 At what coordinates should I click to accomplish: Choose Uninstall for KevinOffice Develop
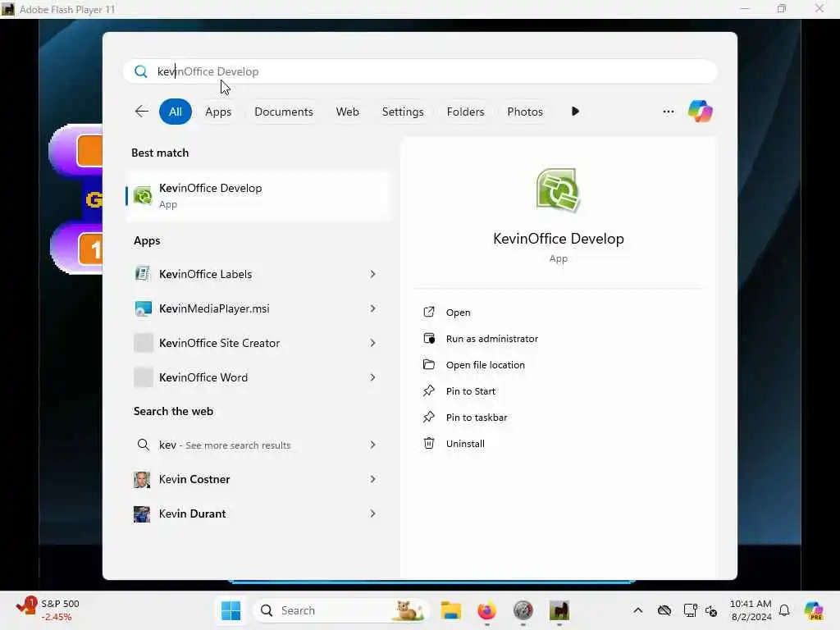coord(465,444)
